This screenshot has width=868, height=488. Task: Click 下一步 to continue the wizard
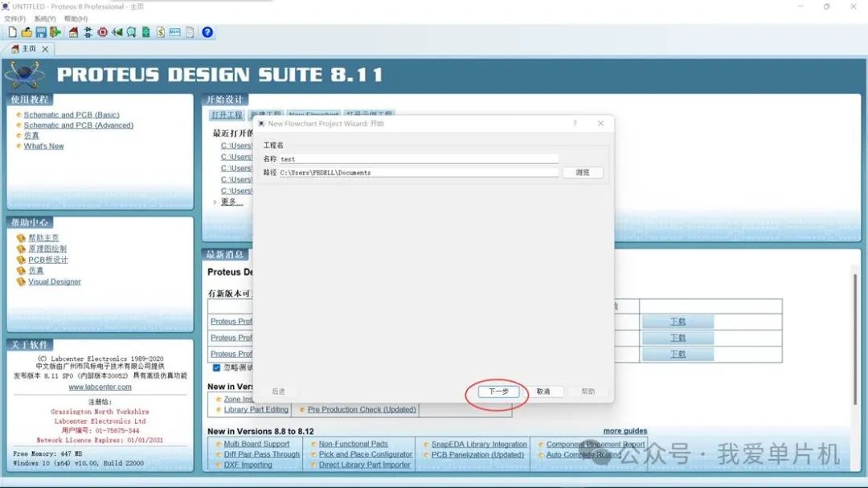tap(498, 392)
